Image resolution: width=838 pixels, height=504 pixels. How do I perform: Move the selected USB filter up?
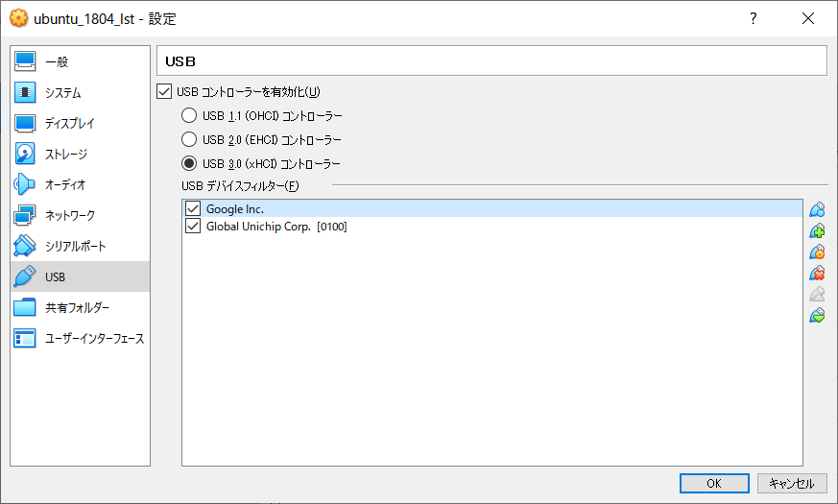pos(817,294)
